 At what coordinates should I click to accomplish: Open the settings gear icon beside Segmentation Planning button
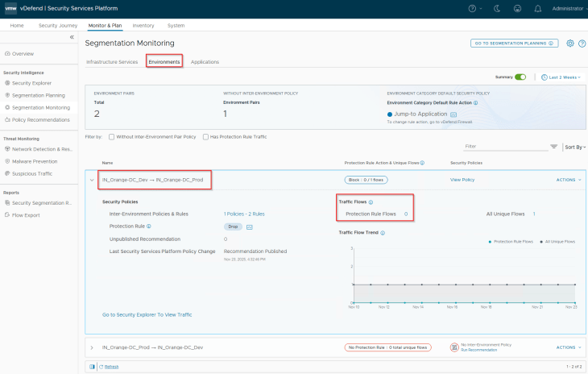570,43
